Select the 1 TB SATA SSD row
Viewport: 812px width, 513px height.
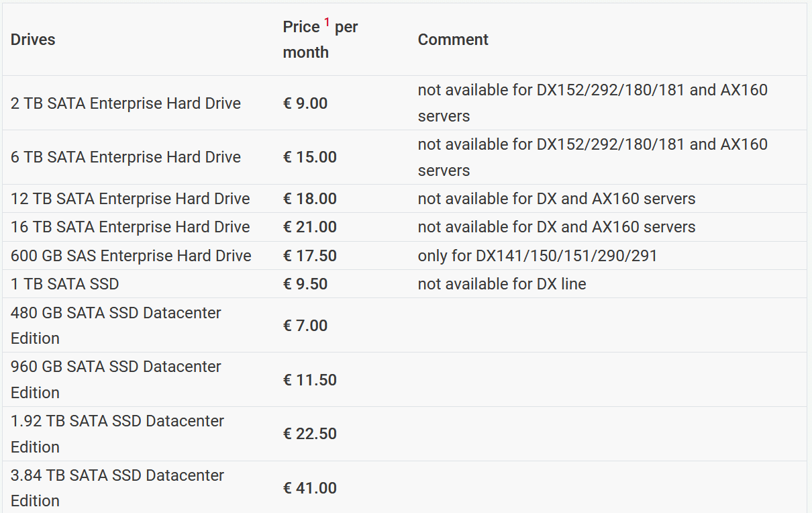click(405, 284)
